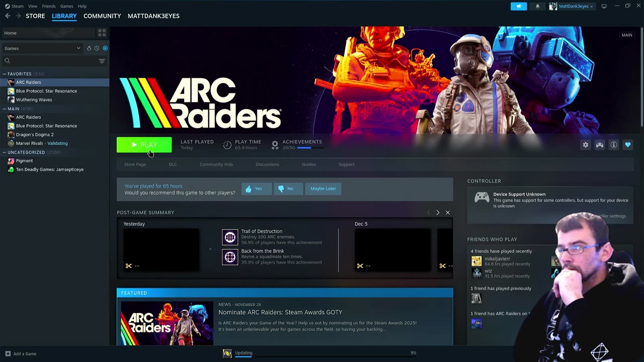644x362 pixels.
Task: Toggle the penguin OS filter icon
Action: point(89,48)
